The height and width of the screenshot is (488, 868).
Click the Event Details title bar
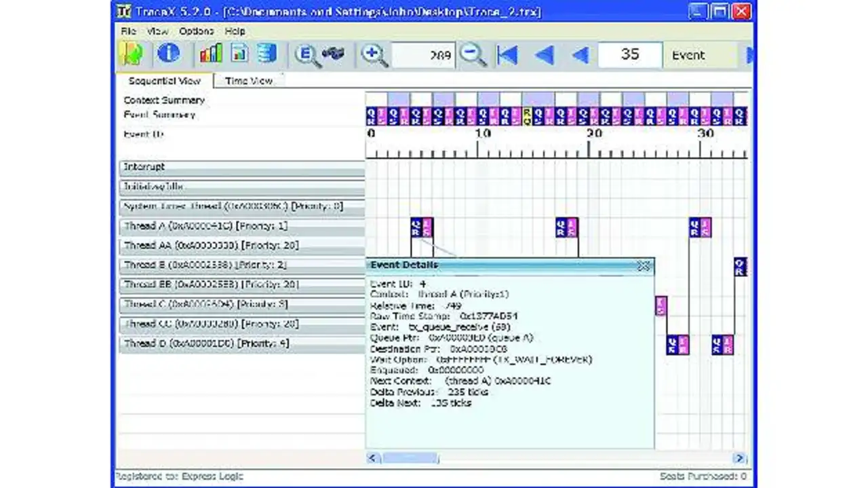point(510,265)
